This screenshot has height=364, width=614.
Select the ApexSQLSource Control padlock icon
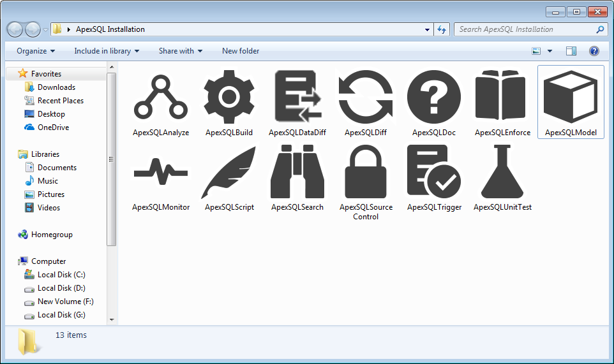pyautogui.click(x=366, y=171)
